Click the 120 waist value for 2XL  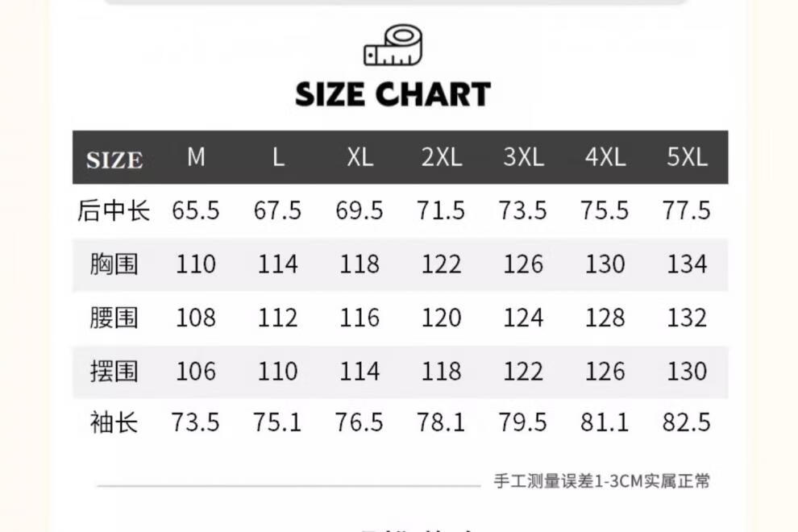(442, 318)
